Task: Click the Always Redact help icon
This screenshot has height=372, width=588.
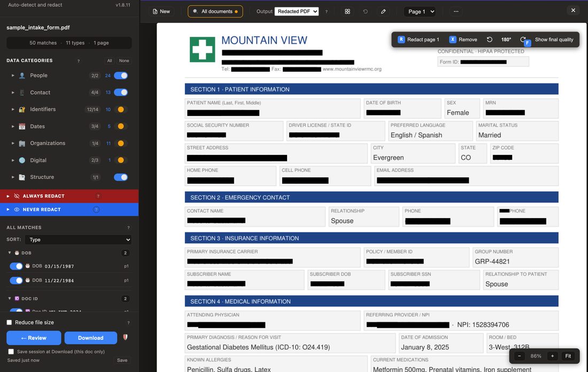Action: [x=98, y=196]
